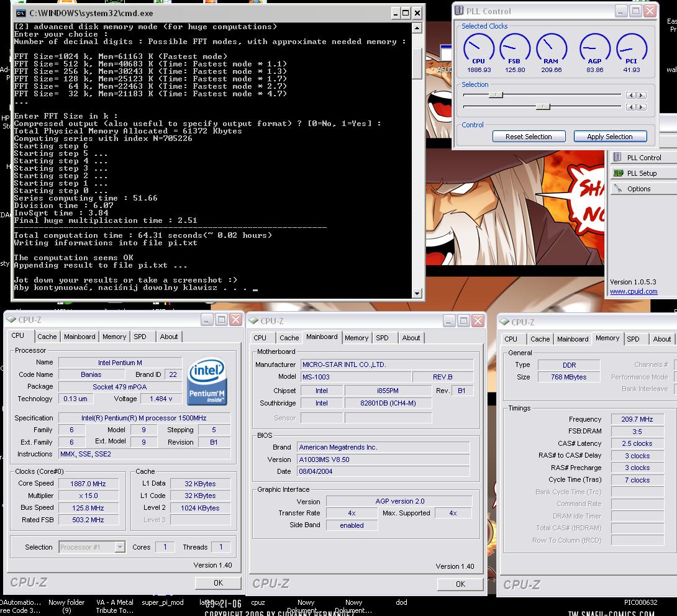Switch to Cache tab in Mainboard CPU-Z window
Image resolution: width=677 pixels, height=616 pixels.
pos(289,338)
